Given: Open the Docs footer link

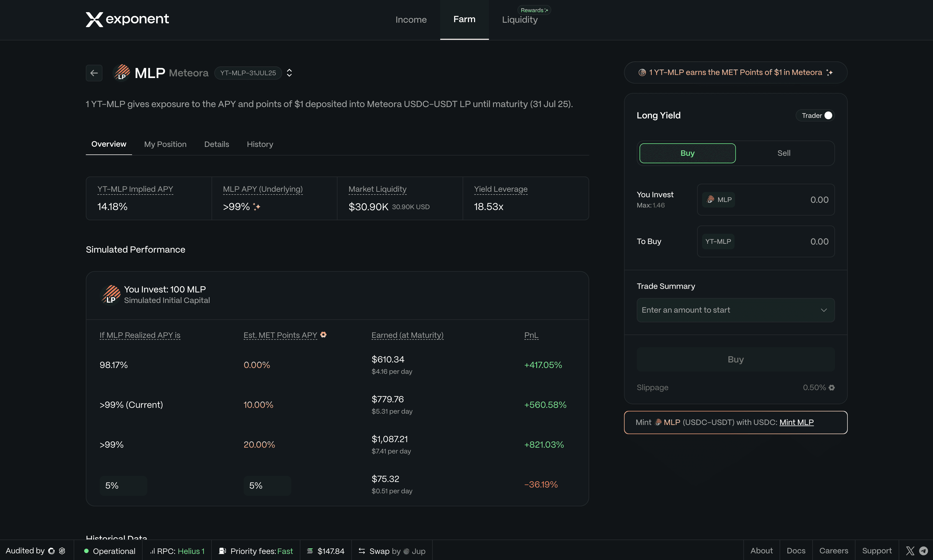Looking at the screenshot, I should tap(796, 551).
